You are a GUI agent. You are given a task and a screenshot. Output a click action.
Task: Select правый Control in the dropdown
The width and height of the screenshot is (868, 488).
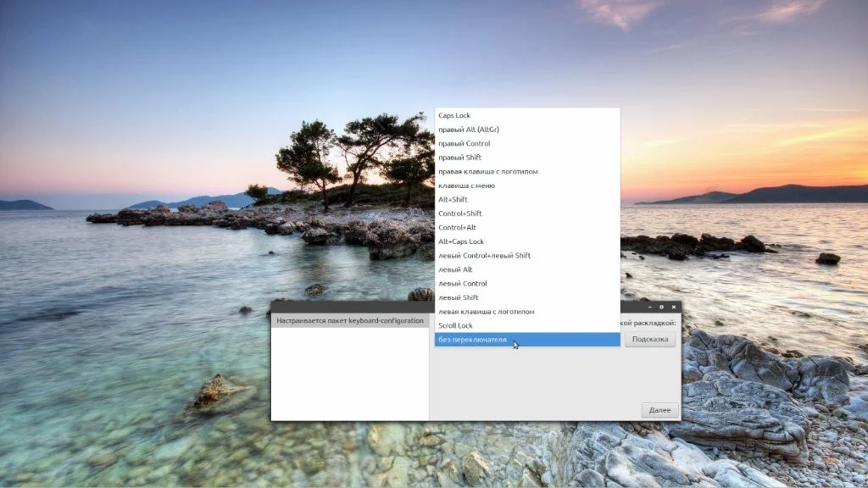tap(465, 143)
